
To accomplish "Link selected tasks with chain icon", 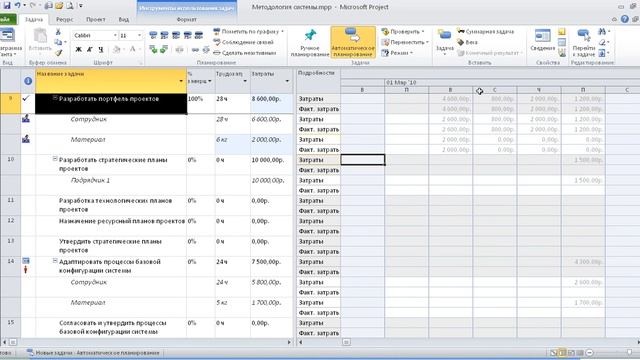I will click(x=196, y=50).
